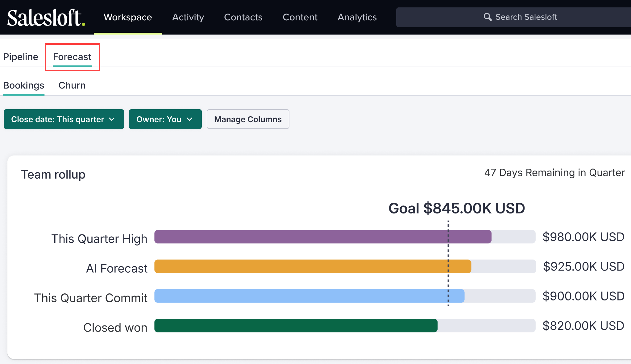Navigate to Analytics
The image size is (631, 364).
tap(357, 17)
